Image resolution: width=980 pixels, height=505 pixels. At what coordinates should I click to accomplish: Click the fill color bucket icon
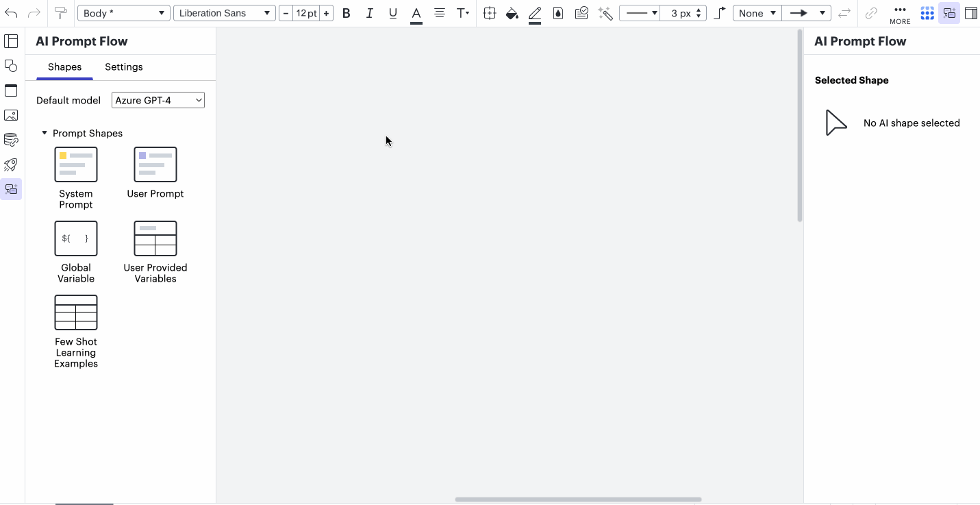[x=512, y=13]
